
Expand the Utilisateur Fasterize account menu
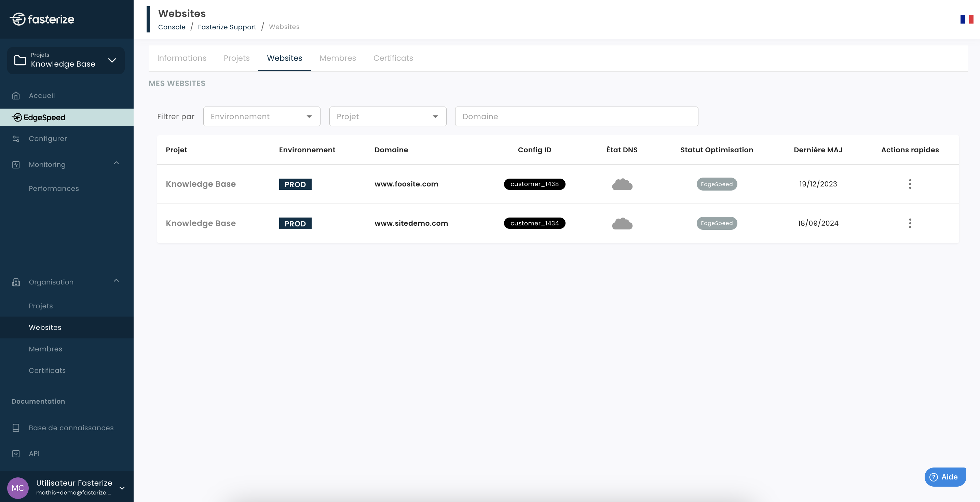122,488
